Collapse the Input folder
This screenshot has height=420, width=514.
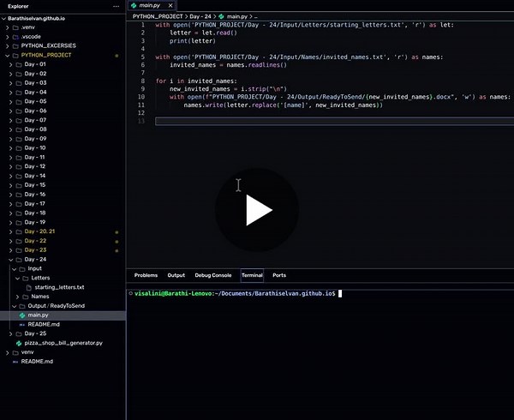[14, 269]
